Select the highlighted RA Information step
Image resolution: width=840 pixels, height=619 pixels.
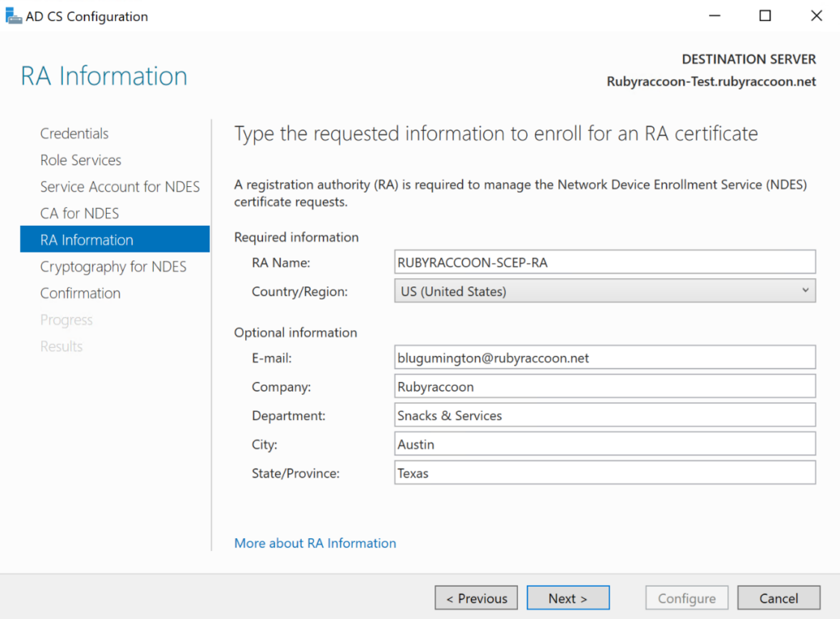(x=87, y=240)
